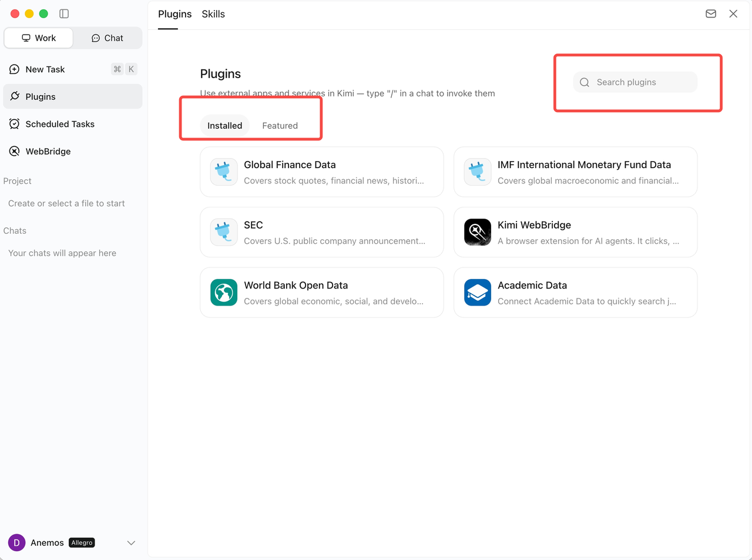Click the Plugins page heading
Screen dimensions: 752x560
click(220, 74)
